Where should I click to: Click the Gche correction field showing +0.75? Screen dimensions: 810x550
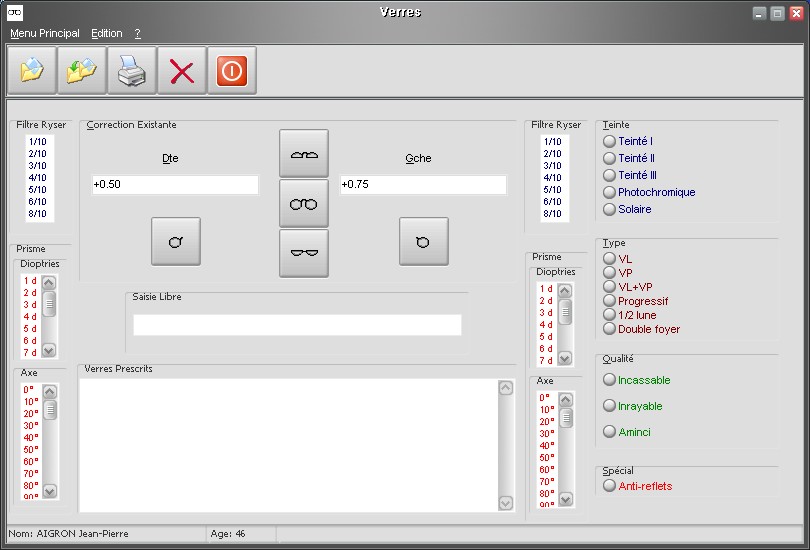(x=423, y=185)
